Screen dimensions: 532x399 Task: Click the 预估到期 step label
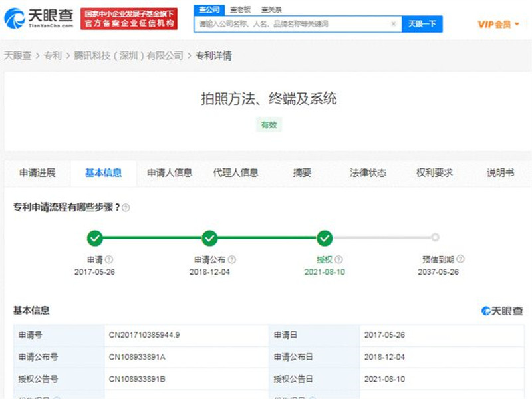coord(438,259)
